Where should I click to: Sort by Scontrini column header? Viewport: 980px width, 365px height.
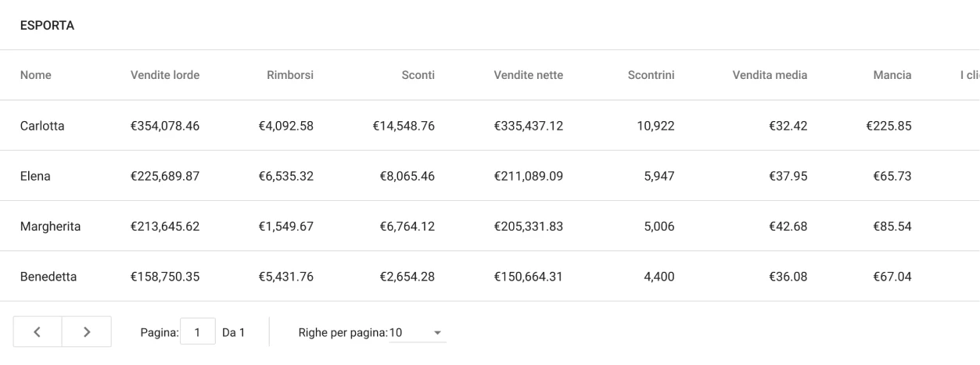point(651,76)
